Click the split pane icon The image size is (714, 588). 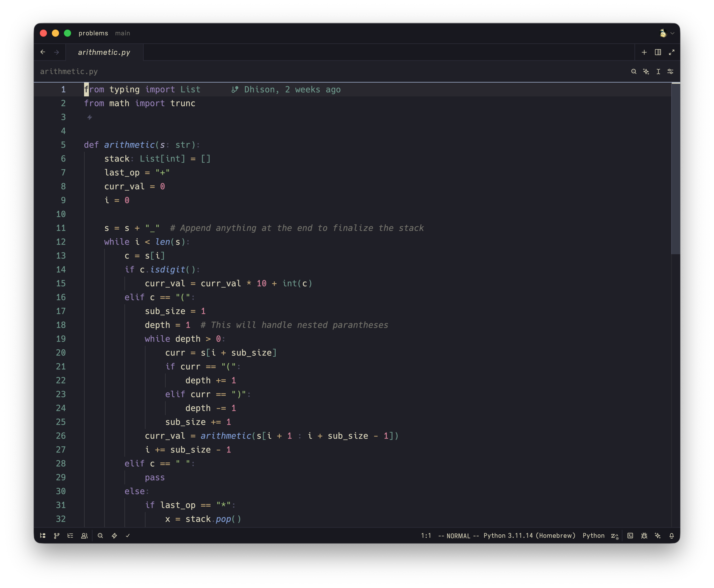click(x=658, y=52)
